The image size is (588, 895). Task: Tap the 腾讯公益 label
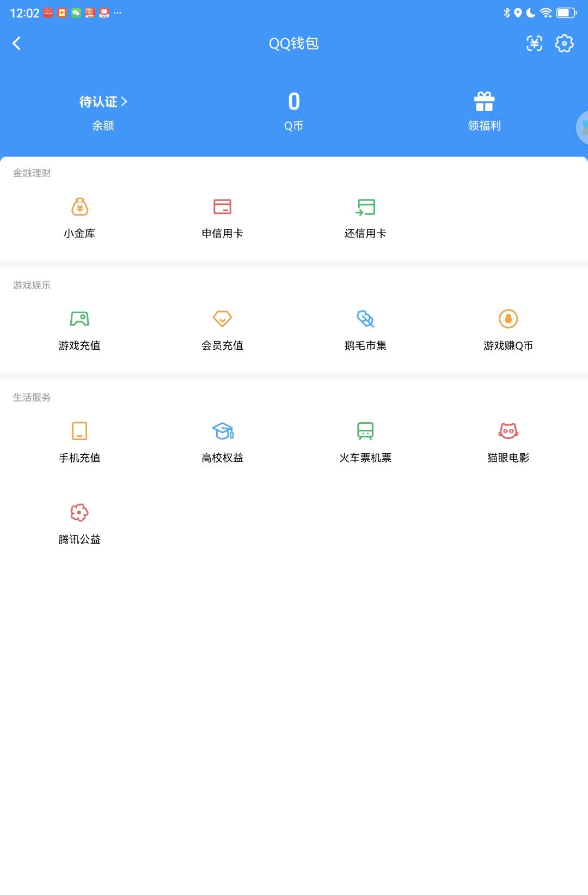(x=79, y=540)
